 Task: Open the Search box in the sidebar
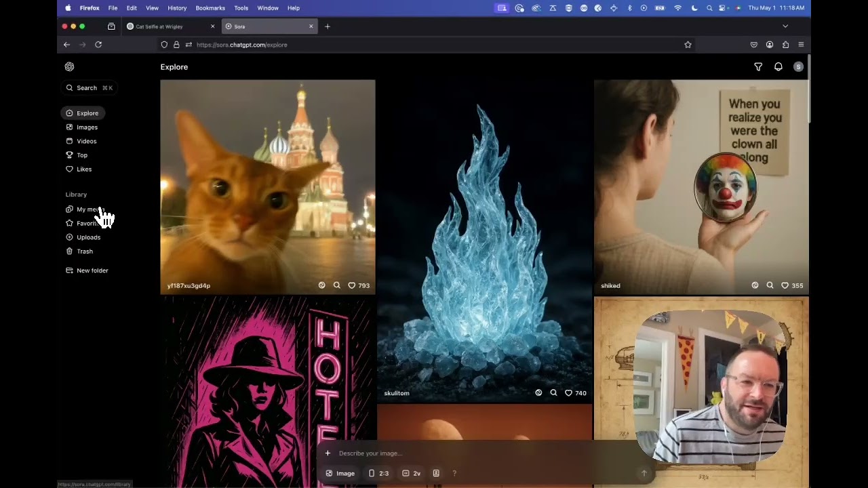(x=89, y=87)
